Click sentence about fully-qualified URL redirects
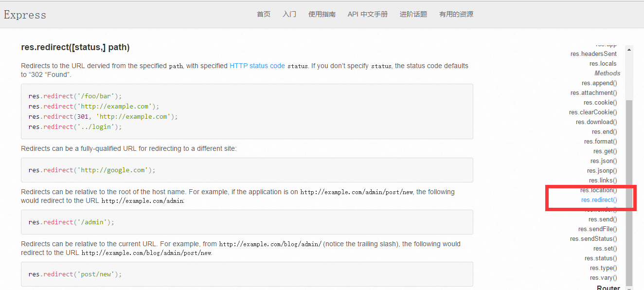This screenshot has width=644, height=290. pos(129,148)
